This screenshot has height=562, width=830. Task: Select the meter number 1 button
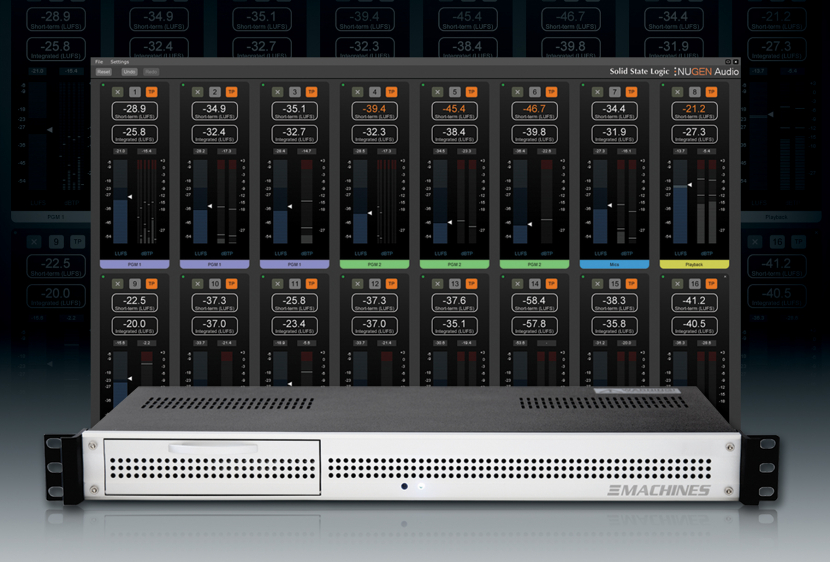pyautogui.click(x=135, y=92)
